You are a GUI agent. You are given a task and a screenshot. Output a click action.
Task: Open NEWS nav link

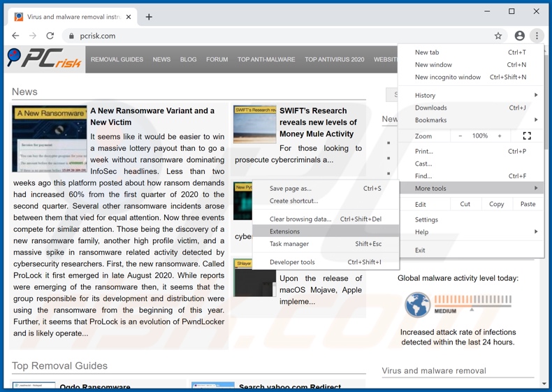[x=161, y=59]
